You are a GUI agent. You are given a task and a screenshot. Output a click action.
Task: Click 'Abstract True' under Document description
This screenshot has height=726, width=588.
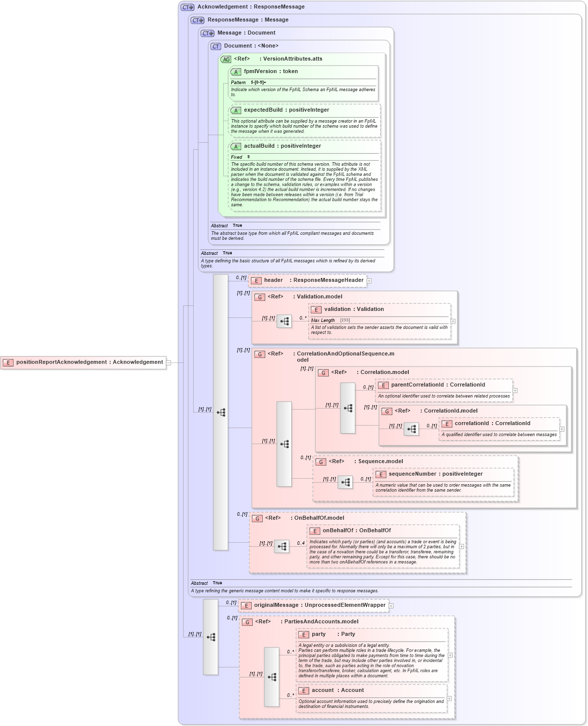pos(227,226)
